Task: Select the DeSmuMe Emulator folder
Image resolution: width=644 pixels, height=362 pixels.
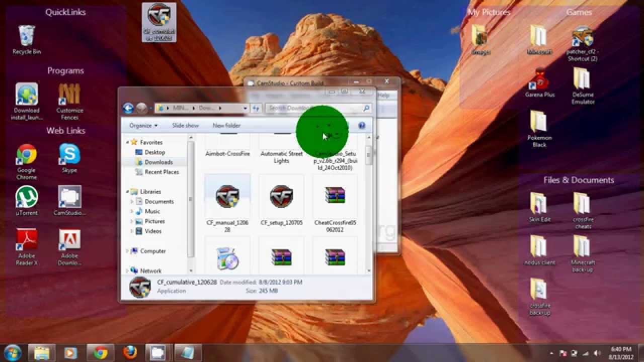Action: (582, 86)
